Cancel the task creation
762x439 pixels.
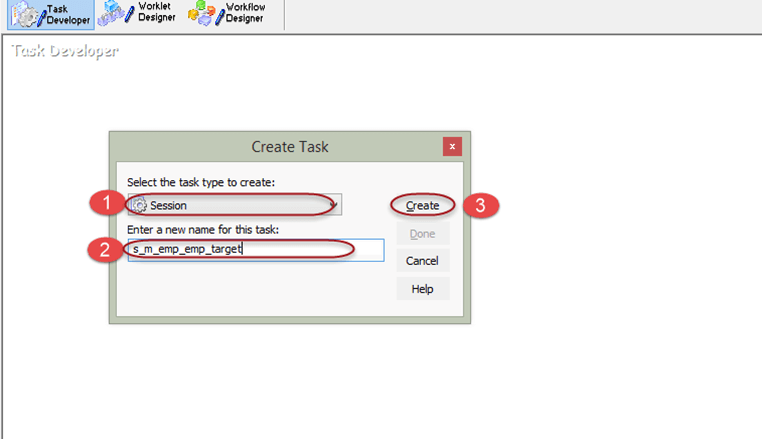coord(422,261)
